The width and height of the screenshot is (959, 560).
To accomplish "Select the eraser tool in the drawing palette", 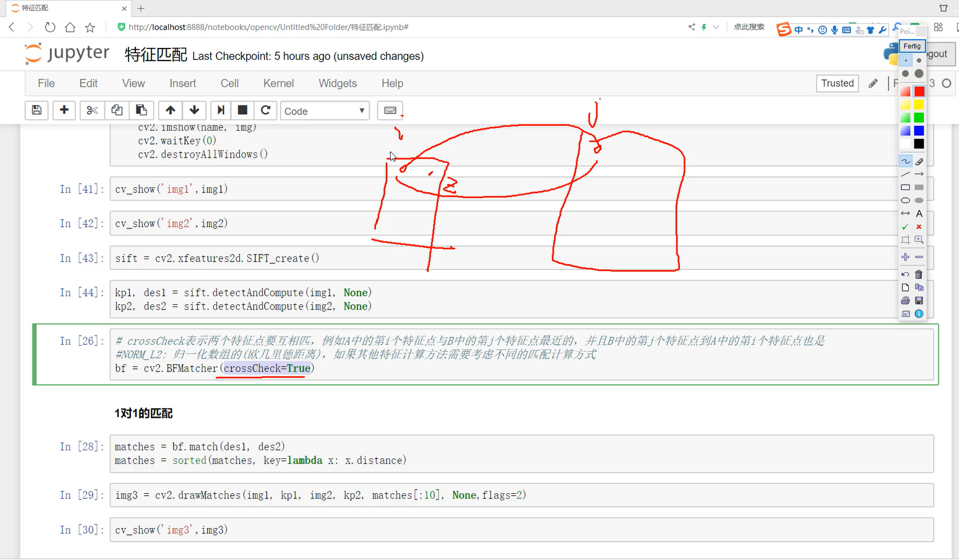I will click(x=919, y=162).
